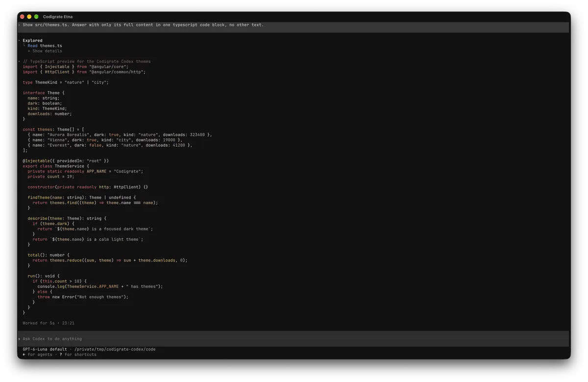Viewport: 588px width, 382px height.
Task: Open the Read themes.ts entry
Action: tap(45, 46)
